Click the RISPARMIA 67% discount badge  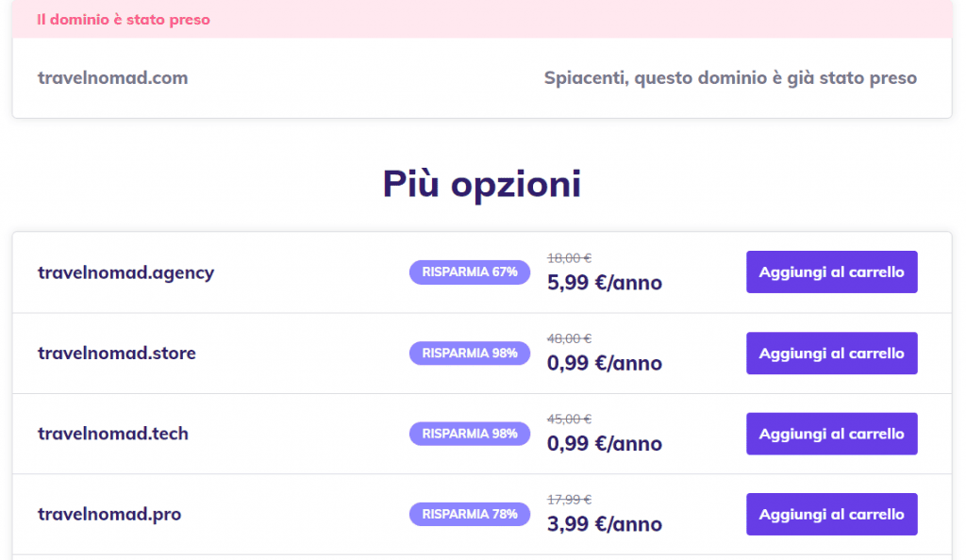click(x=470, y=272)
